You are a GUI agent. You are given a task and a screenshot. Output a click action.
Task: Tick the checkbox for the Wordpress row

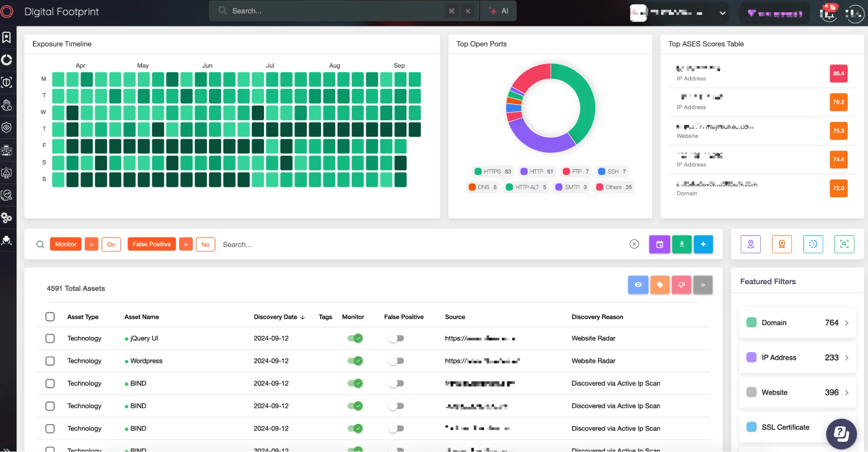click(50, 361)
